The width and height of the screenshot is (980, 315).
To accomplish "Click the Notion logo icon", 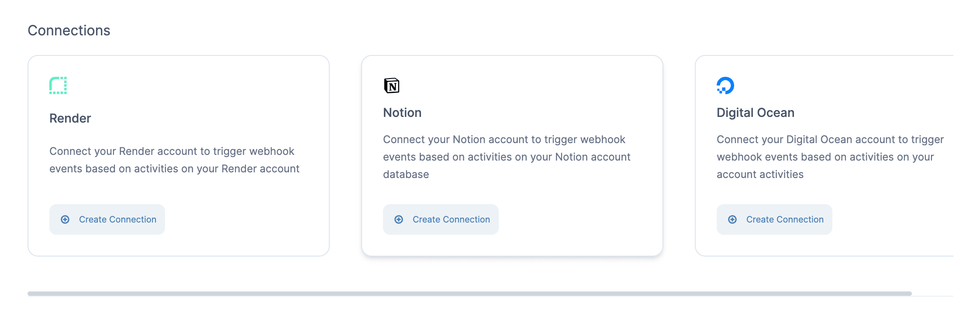I will 392,86.
